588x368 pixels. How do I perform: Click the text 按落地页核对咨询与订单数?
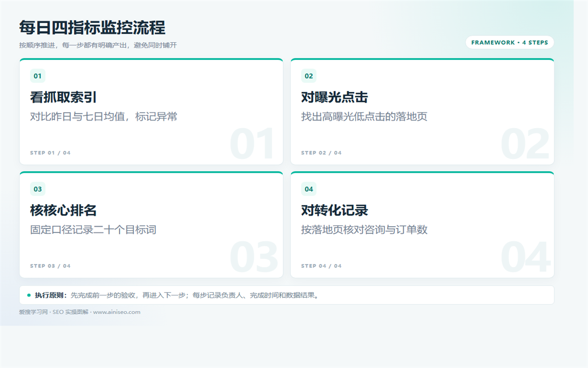(x=365, y=230)
